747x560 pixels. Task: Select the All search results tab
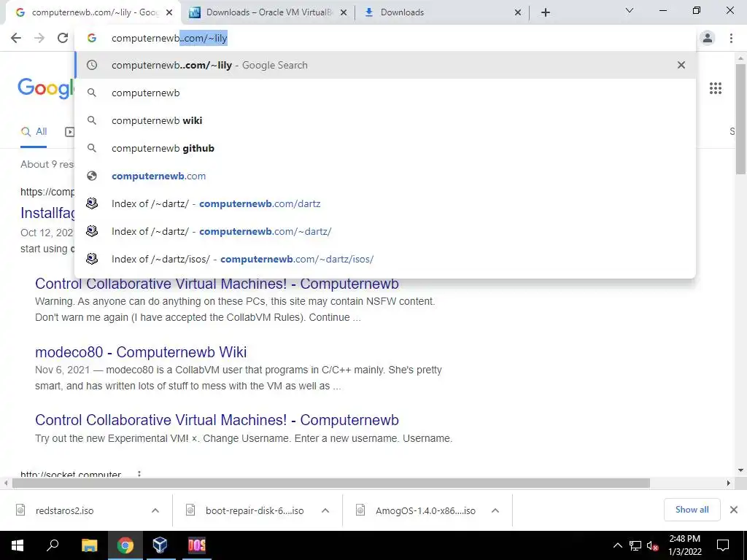34,132
